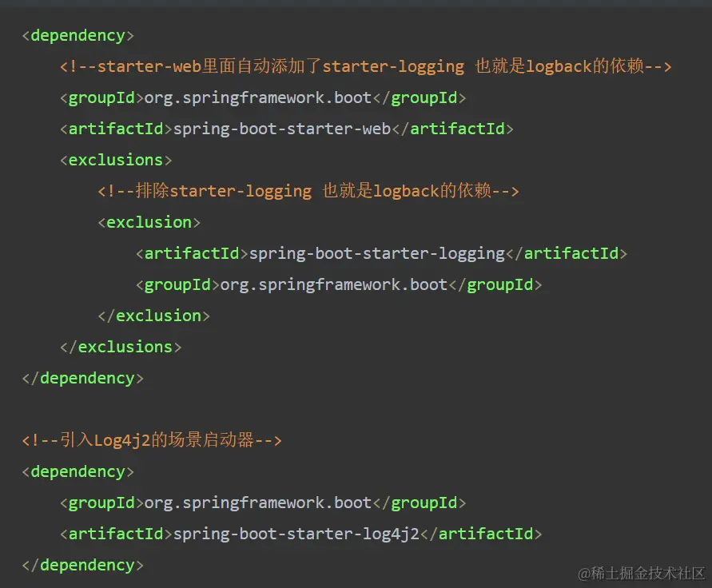712x588 pixels.
Task: Click the groupId line directly above spring-boot-starter-web
Action: (263, 97)
